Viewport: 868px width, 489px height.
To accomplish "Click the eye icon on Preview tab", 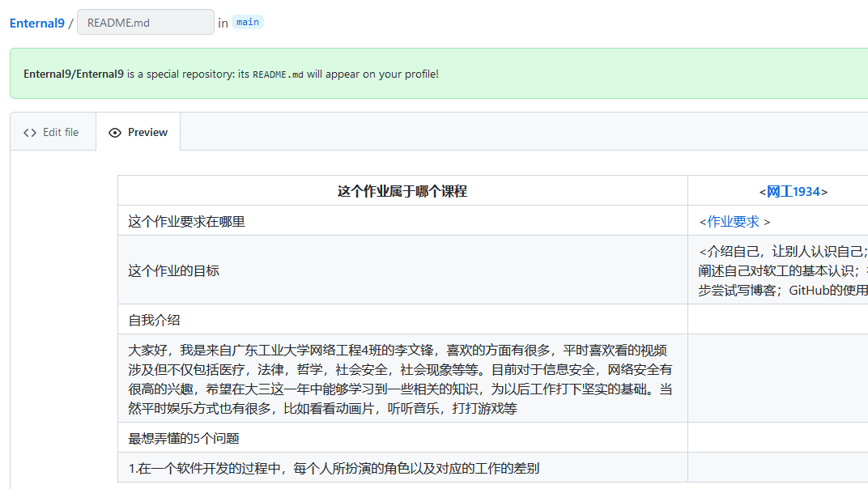I will [114, 132].
